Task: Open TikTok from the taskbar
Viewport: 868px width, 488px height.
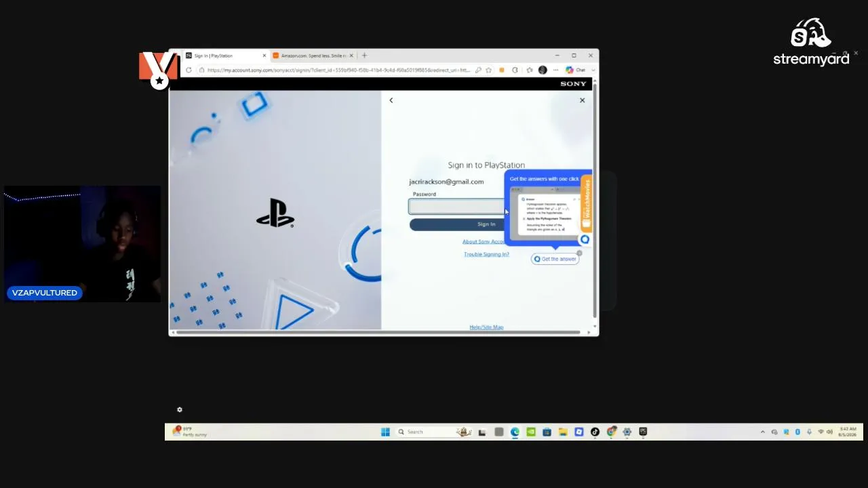Action: (x=595, y=432)
